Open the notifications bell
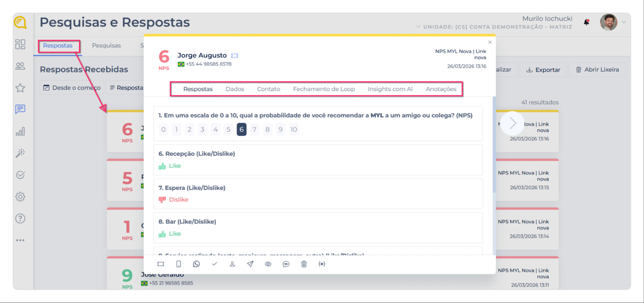The image size is (644, 303). point(586,22)
